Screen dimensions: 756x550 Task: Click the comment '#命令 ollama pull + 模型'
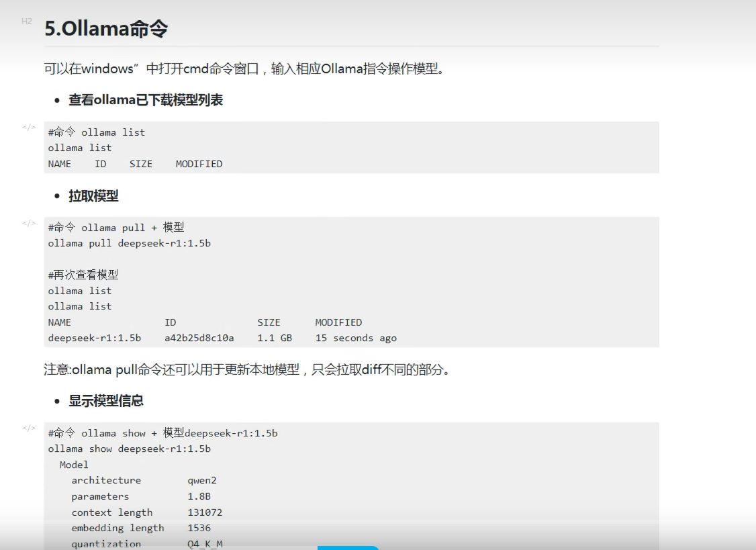pos(116,227)
